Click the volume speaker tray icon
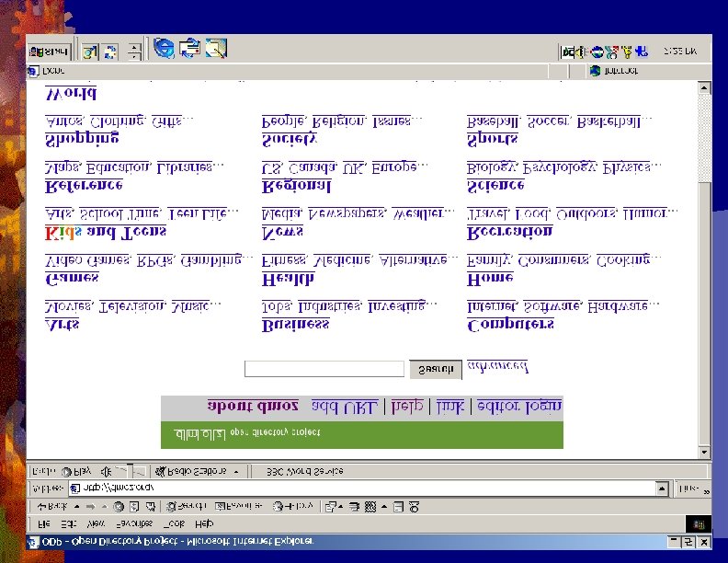Viewport: 728px width, 563px height. pos(582,52)
